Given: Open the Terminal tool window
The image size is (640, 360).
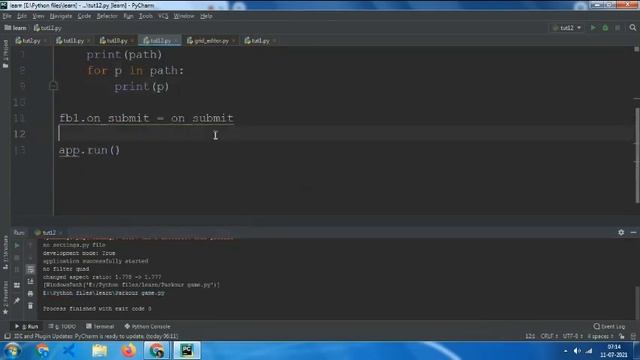Looking at the screenshot, I should [x=100, y=327].
